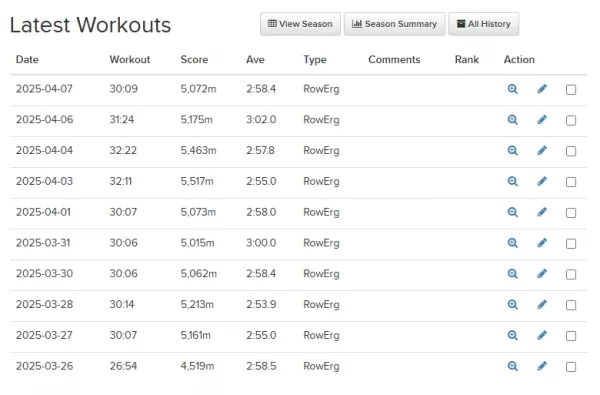
Task: Edit the 2025-03-31 workout entry
Action: tap(542, 243)
